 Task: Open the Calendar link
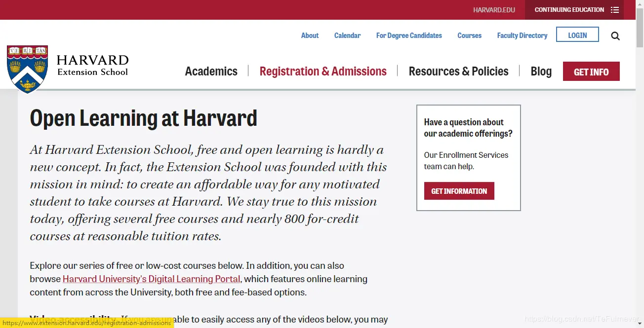(347, 36)
